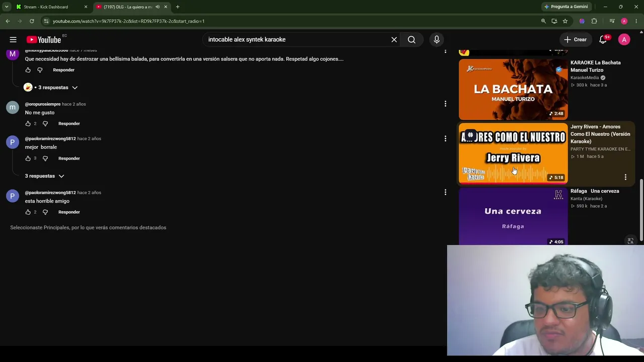644x362 pixels.
Task: Open the colorful brain extension
Action: [x=582, y=21]
